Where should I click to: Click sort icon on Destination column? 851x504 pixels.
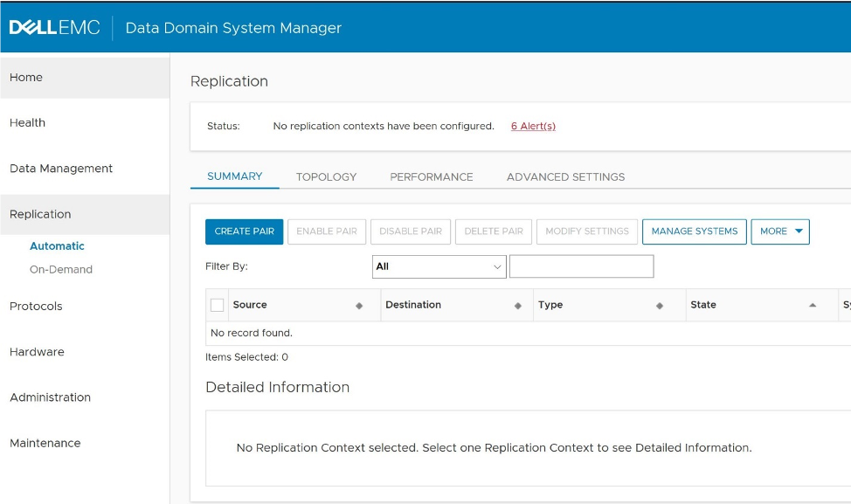coord(518,306)
